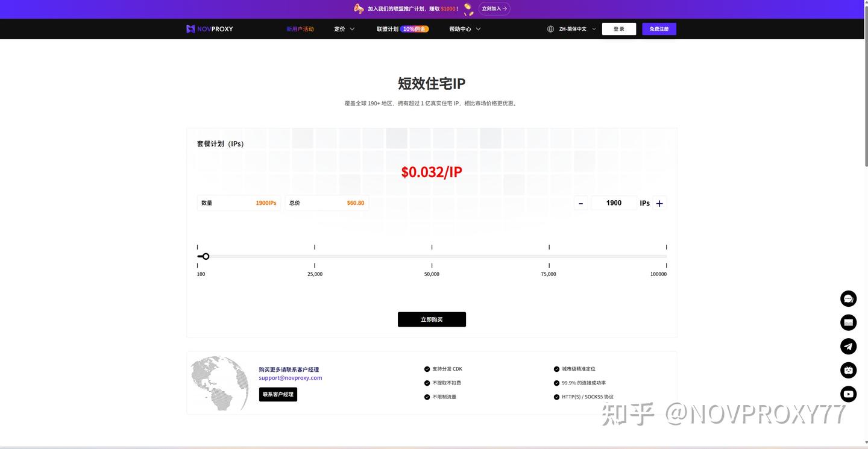Click the globe language icon
This screenshot has height=449, width=868.
(550, 28)
